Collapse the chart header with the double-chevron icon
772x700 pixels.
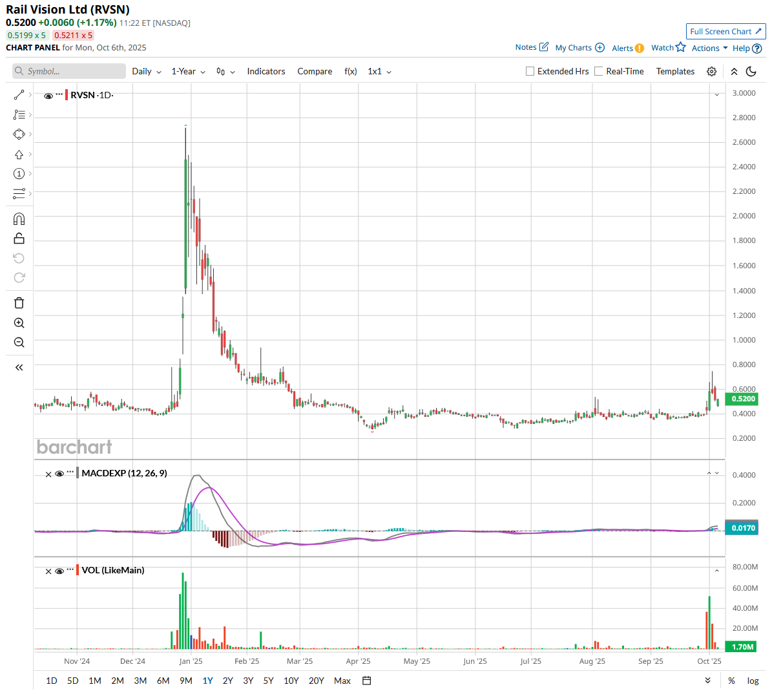[x=734, y=72]
